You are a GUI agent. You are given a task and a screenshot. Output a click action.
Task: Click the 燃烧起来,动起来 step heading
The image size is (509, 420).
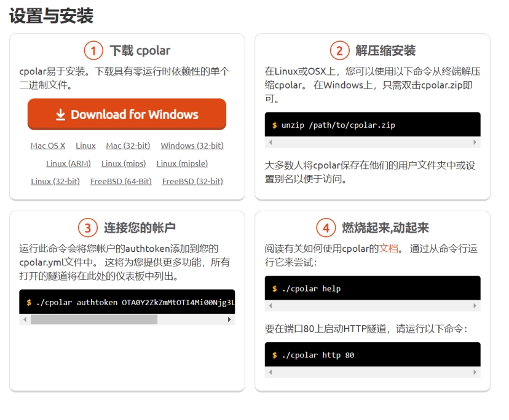[385, 228]
